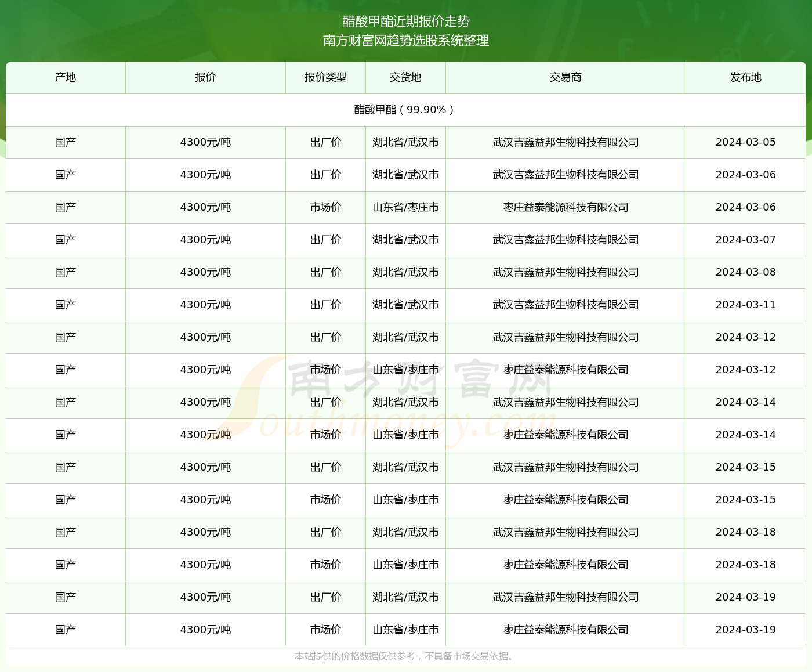Click the 交货地 column header
Screen dimensions: 812x672
(405, 77)
